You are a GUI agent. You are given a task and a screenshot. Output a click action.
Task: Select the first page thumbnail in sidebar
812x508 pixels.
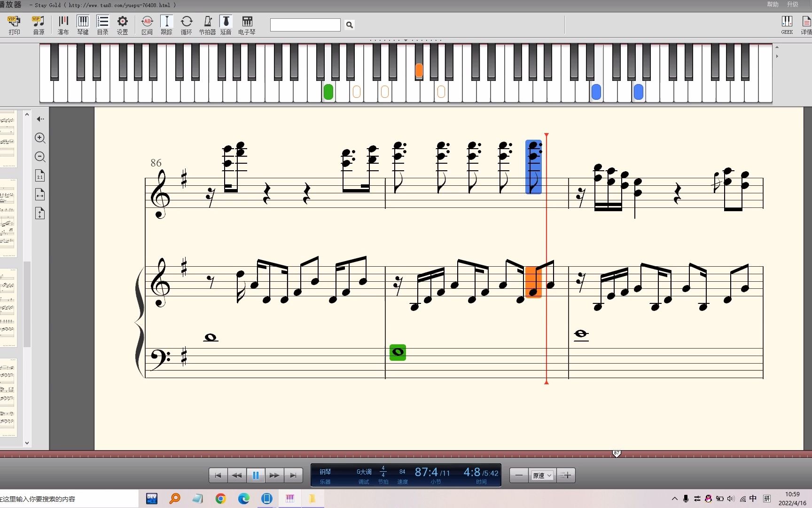[x=8, y=139]
